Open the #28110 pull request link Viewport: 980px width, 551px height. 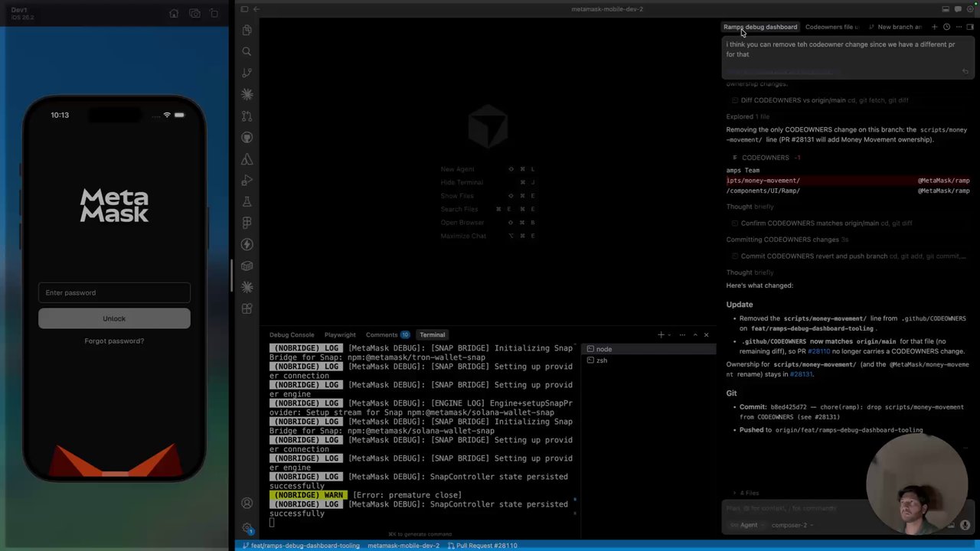(x=818, y=351)
